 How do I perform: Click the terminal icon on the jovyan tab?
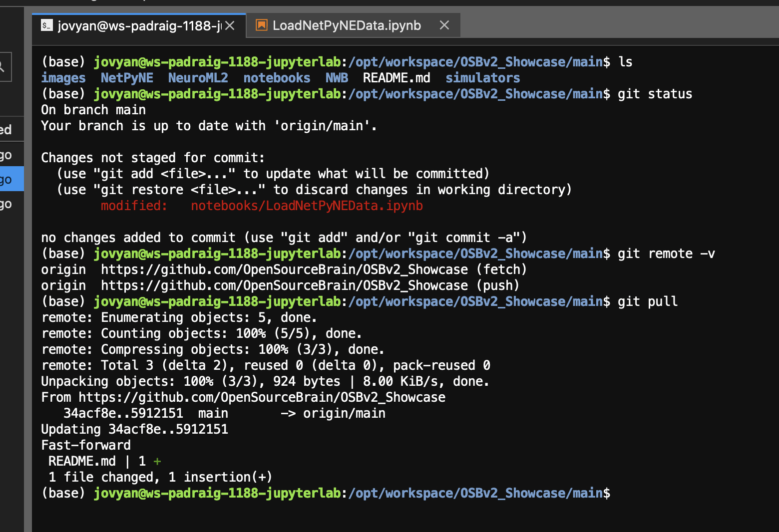point(46,25)
